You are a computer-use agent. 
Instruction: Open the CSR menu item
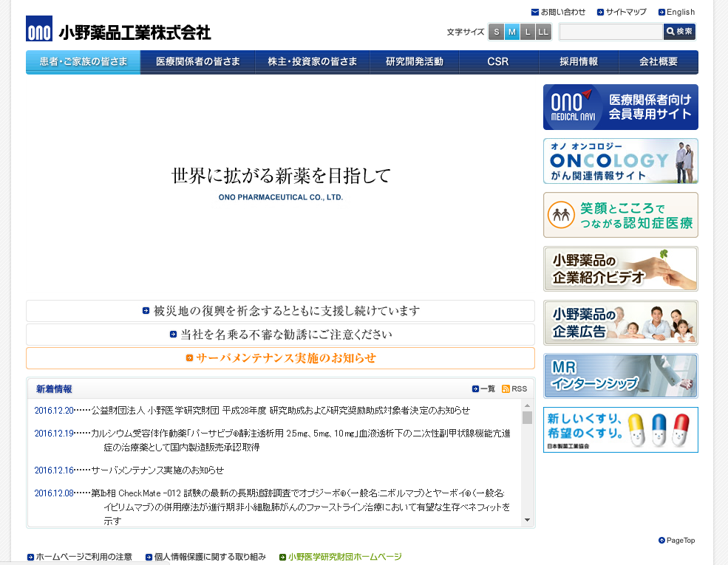499,62
